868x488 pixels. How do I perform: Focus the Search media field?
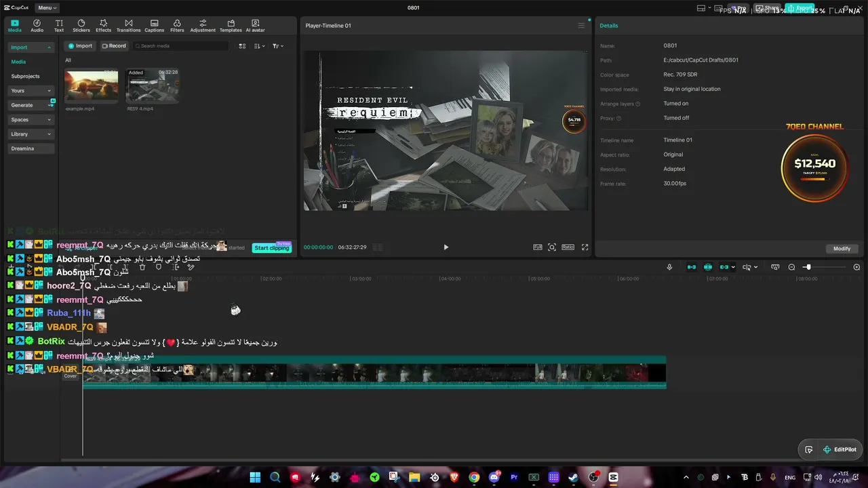point(180,46)
